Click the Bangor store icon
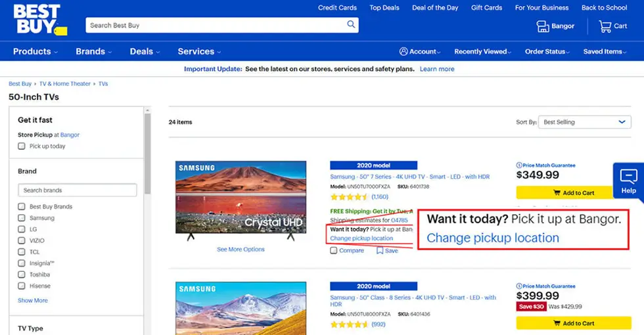Viewport: 644px width, 335px height. point(543,26)
